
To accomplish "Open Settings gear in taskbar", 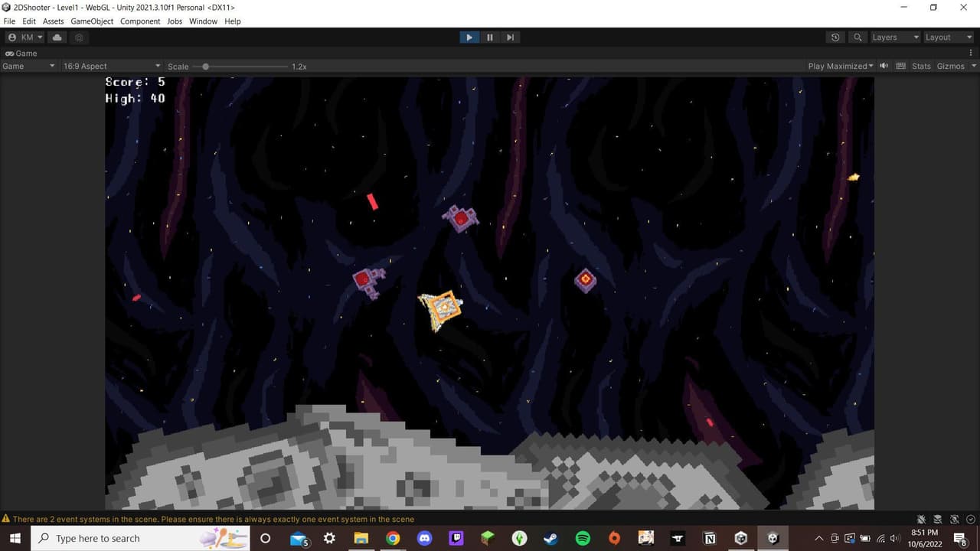I will click(x=329, y=538).
